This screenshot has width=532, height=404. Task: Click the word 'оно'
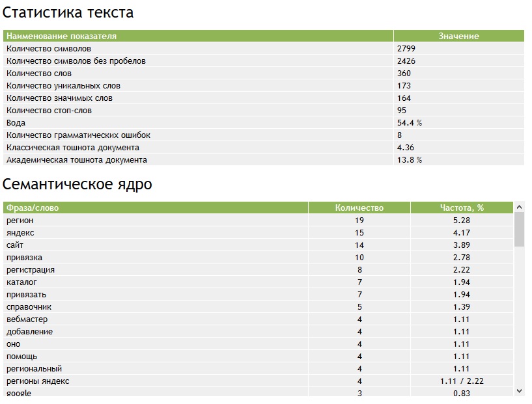pyautogui.click(x=13, y=344)
